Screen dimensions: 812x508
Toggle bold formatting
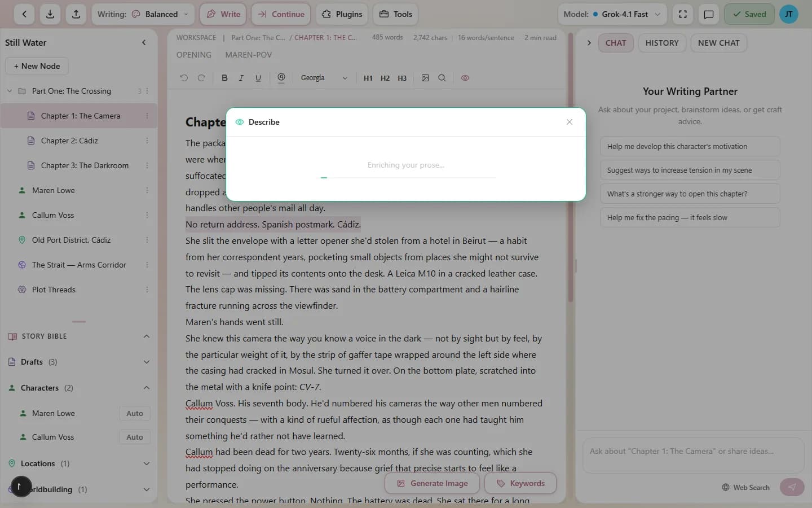point(224,78)
